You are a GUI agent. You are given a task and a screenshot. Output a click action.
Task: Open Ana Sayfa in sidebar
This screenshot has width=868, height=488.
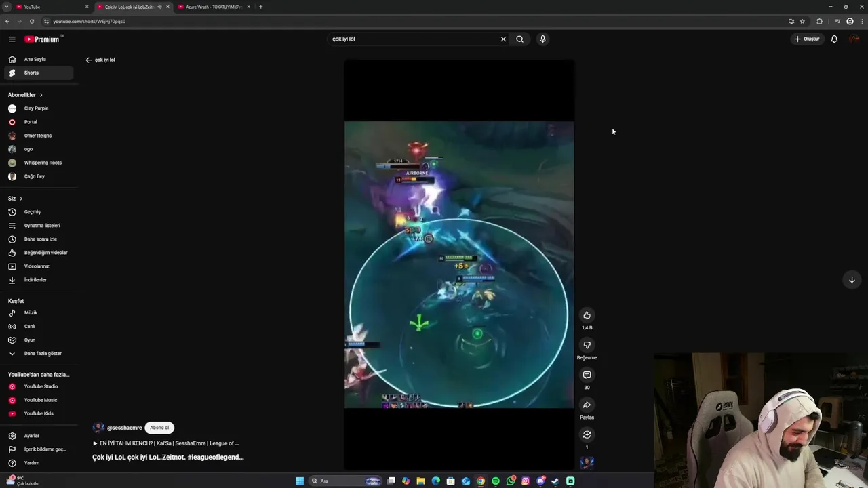[39, 59]
